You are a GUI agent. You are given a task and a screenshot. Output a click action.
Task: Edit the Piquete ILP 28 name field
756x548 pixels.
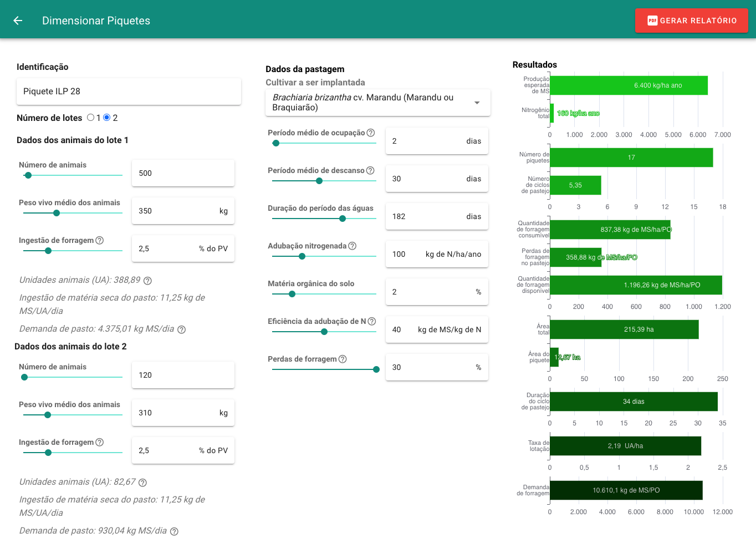pos(129,92)
